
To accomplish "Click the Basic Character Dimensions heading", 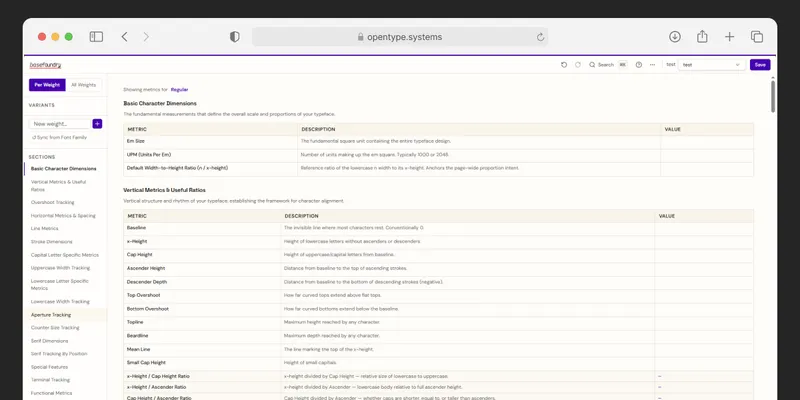I will pyautogui.click(x=160, y=103).
